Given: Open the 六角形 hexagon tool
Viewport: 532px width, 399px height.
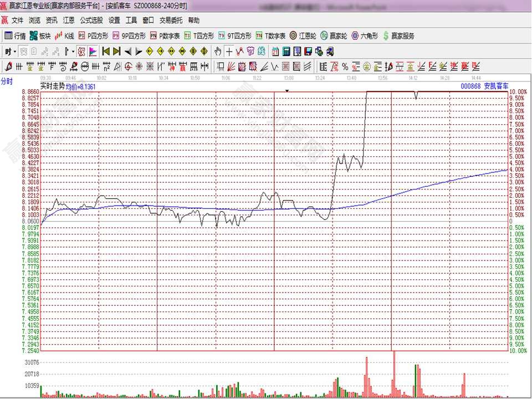Looking at the screenshot, I should [x=365, y=36].
